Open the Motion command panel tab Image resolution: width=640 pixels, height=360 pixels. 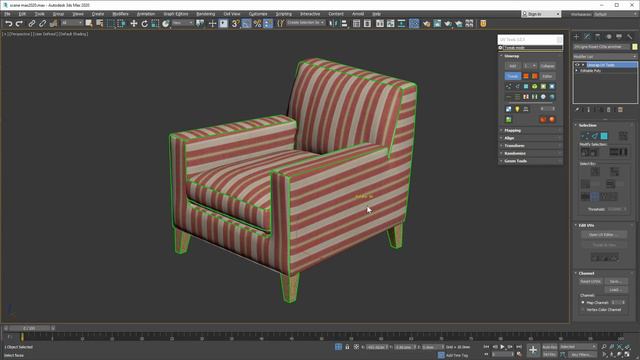[609, 37]
